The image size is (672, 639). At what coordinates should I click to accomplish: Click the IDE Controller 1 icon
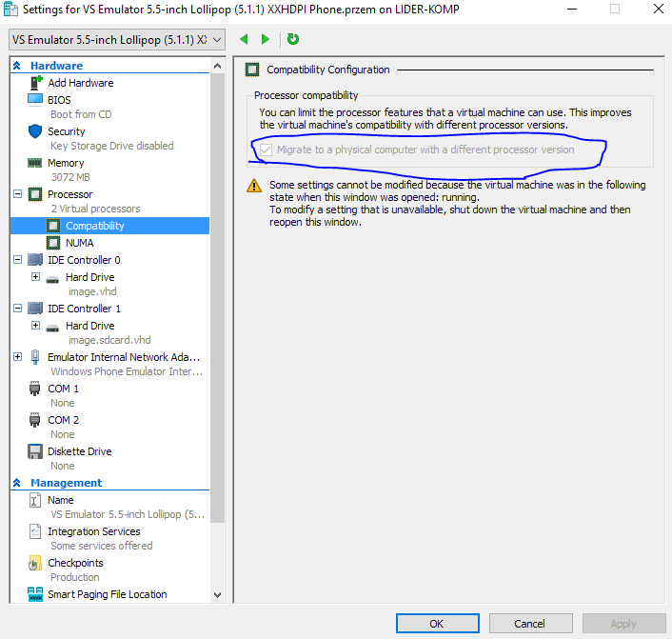[x=35, y=309]
